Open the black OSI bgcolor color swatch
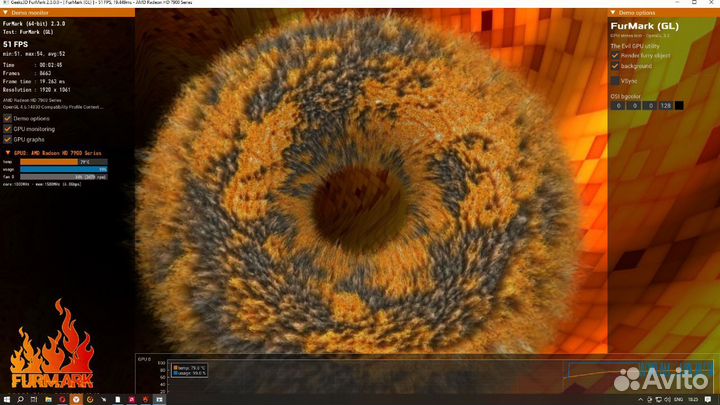720x405 pixels. pos(680,105)
